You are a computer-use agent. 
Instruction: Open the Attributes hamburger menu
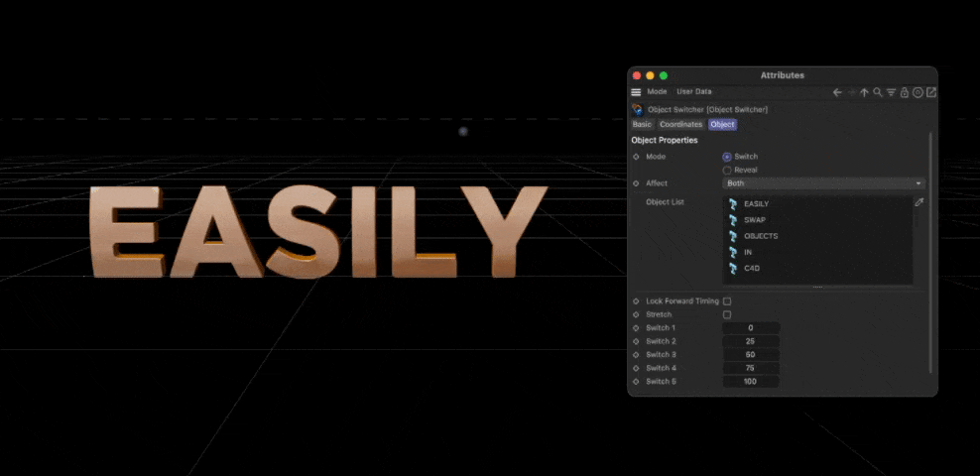636,92
